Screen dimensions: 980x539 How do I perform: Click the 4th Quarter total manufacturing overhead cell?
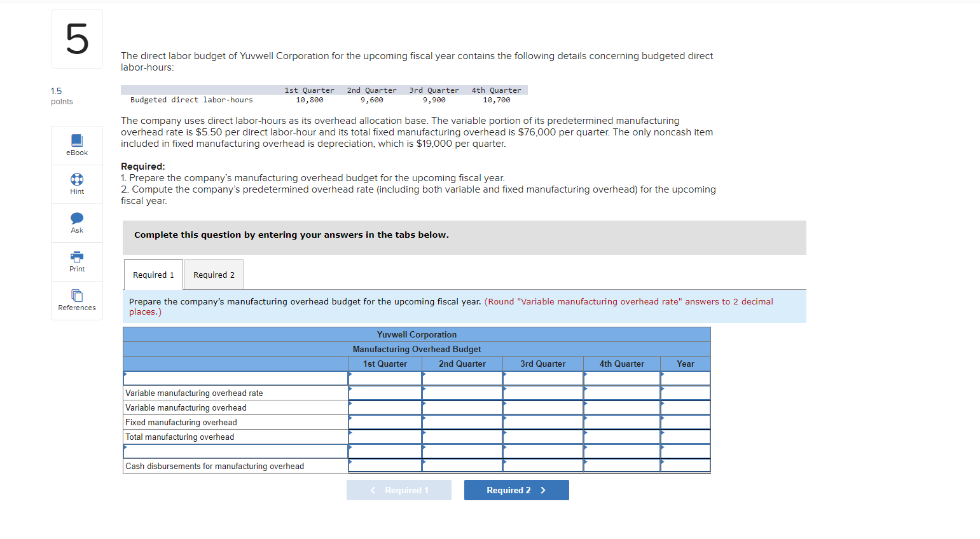(x=621, y=437)
